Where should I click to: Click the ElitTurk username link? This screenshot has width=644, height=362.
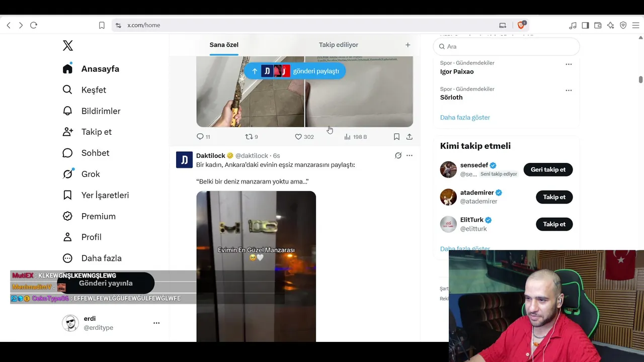point(472,220)
